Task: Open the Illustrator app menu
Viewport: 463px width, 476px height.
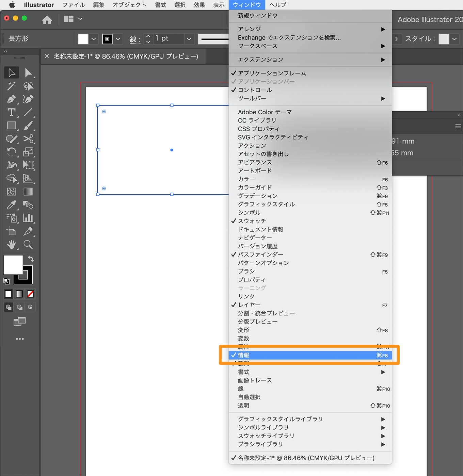Action: [x=39, y=5]
